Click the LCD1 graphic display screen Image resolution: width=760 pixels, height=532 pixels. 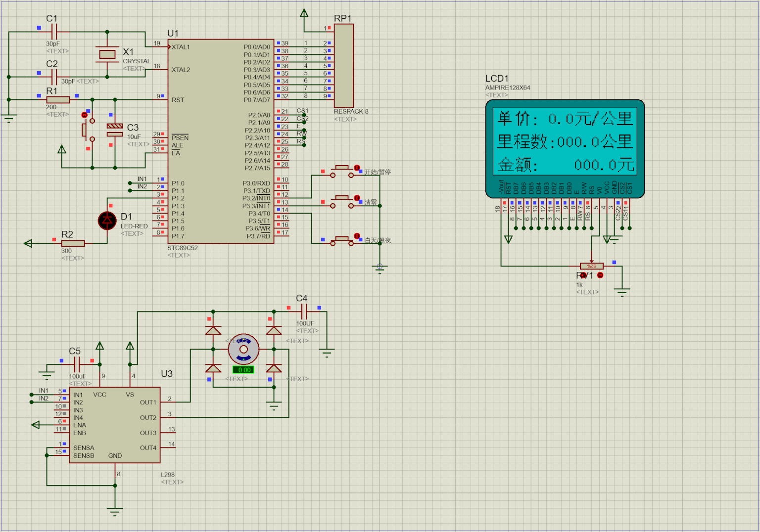[x=565, y=141]
